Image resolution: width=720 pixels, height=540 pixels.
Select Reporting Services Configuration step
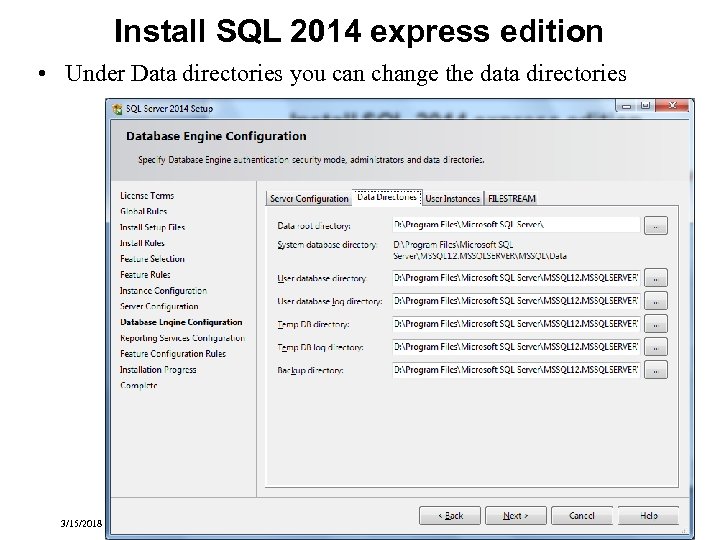coord(182,338)
